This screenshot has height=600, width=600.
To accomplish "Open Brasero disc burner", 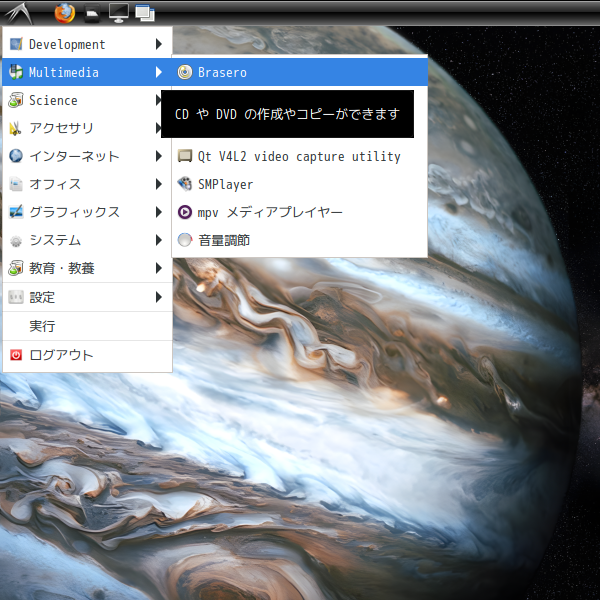I will click(x=300, y=72).
